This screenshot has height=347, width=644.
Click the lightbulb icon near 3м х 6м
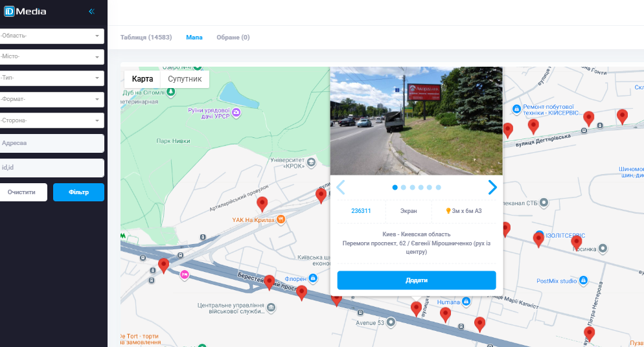coord(448,211)
